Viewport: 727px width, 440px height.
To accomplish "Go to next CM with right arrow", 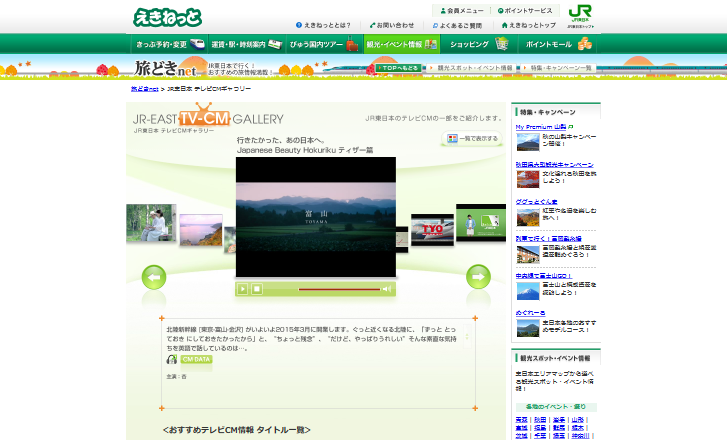I will [478, 277].
